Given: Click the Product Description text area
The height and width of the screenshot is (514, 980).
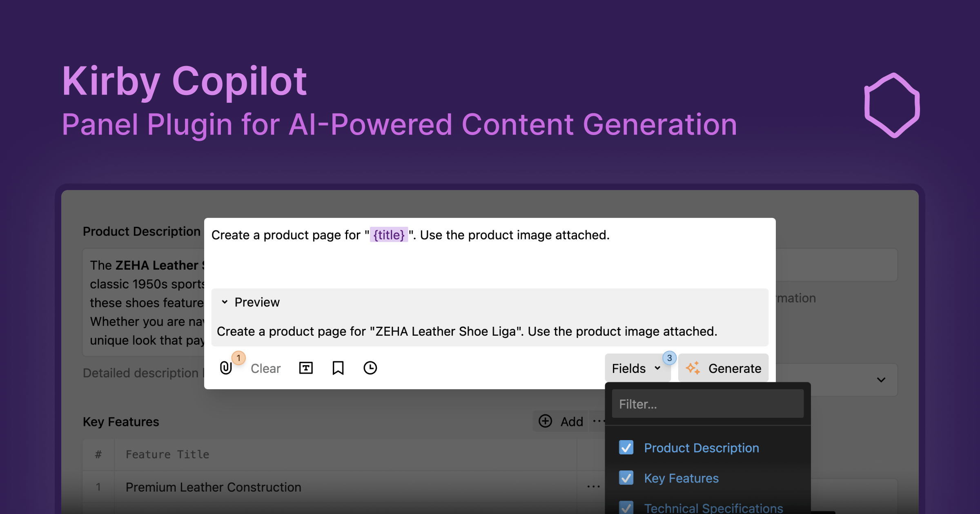Looking at the screenshot, I should click(144, 302).
